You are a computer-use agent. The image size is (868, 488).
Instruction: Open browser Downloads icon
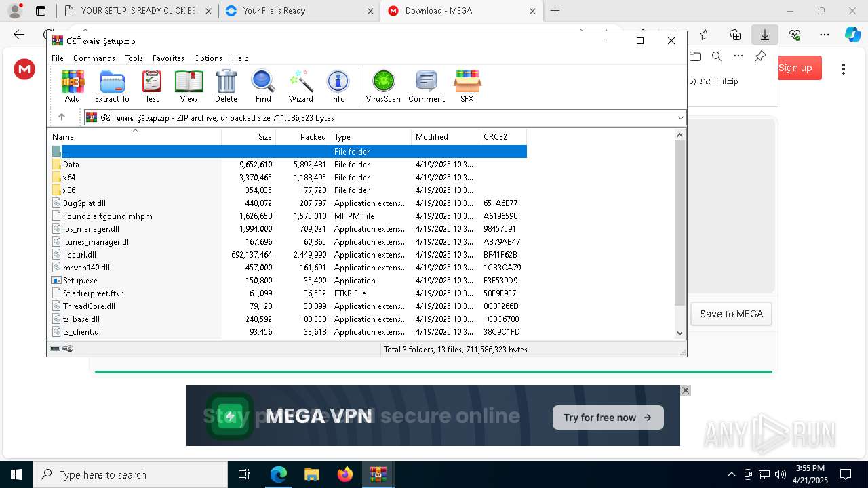point(765,35)
